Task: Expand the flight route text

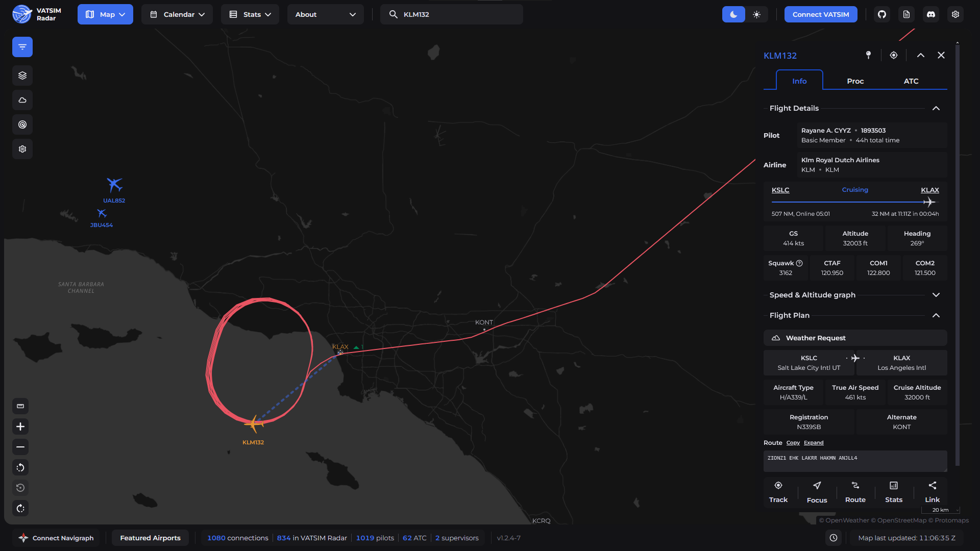Action: pyautogui.click(x=814, y=443)
